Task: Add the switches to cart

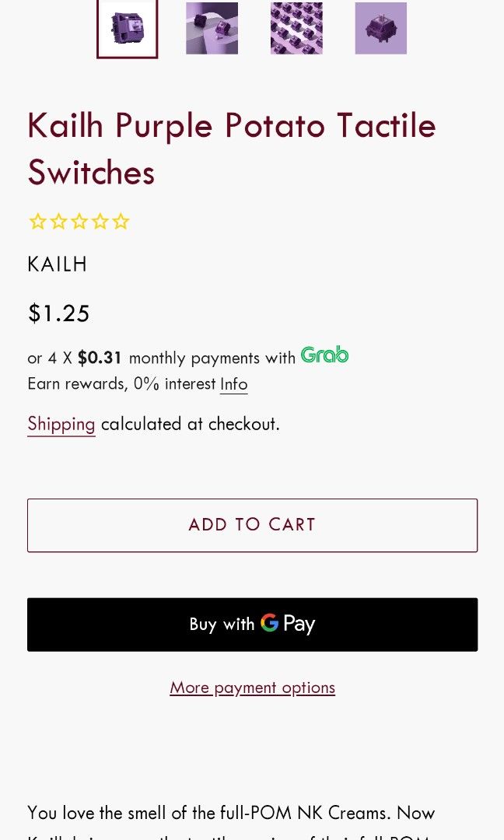Action: (252, 524)
